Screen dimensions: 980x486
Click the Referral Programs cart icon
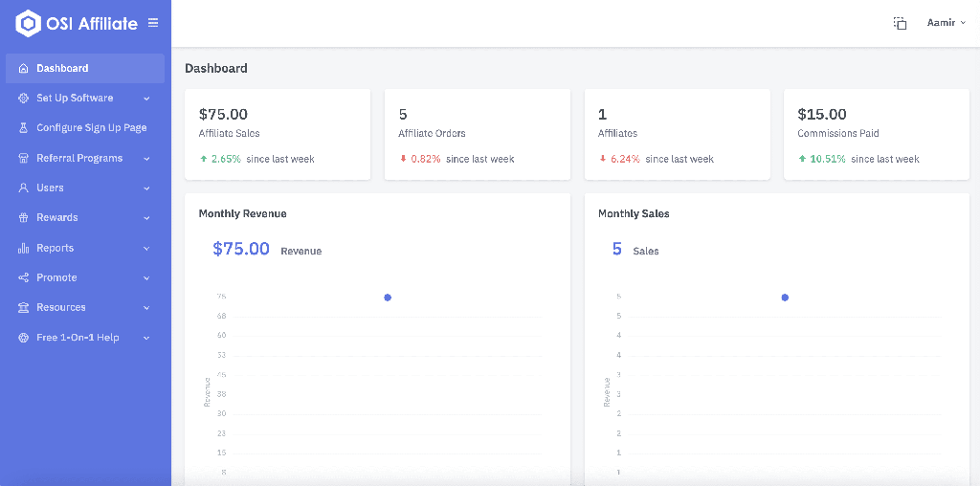(23, 159)
